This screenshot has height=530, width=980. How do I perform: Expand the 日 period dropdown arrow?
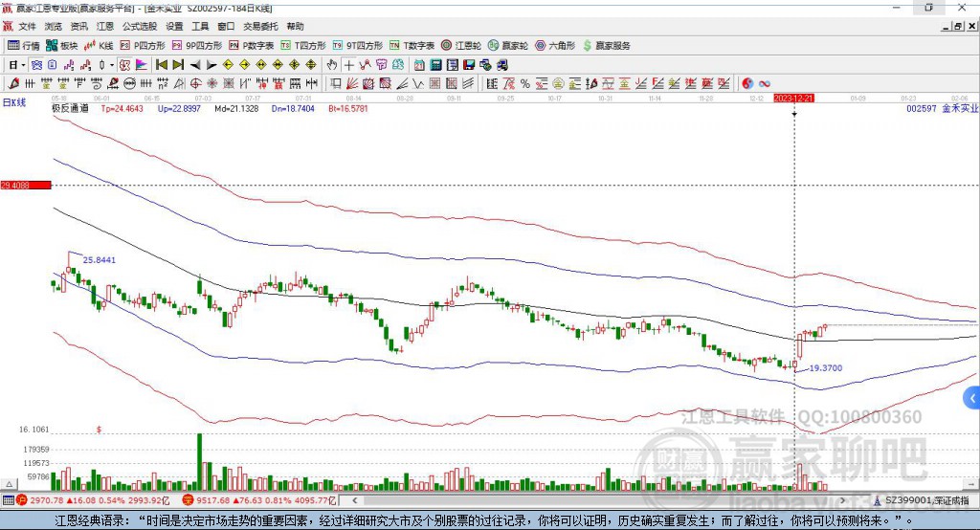[x=23, y=65]
